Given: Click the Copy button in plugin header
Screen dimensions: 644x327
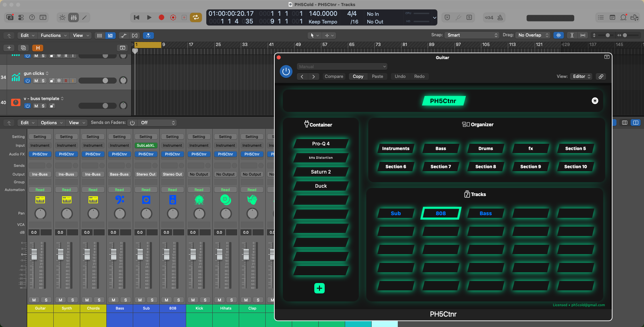Looking at the screenshot, I should pos(358,77).
